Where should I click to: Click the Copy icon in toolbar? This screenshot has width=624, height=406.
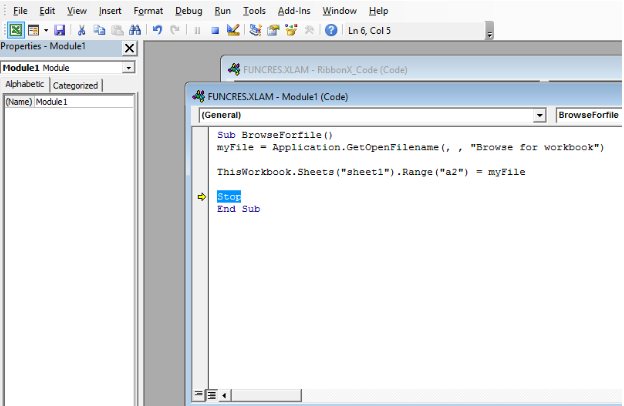[x=99, y=30]
